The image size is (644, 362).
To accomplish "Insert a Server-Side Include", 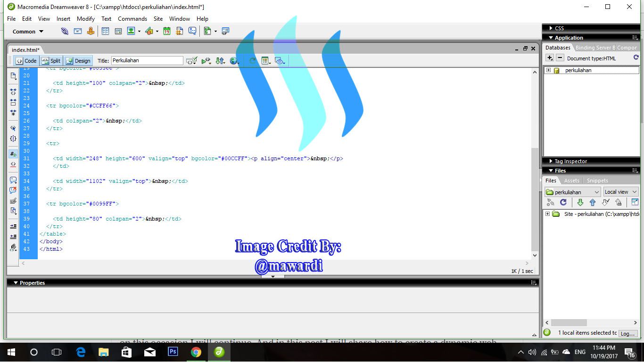I will coord(180,31).
